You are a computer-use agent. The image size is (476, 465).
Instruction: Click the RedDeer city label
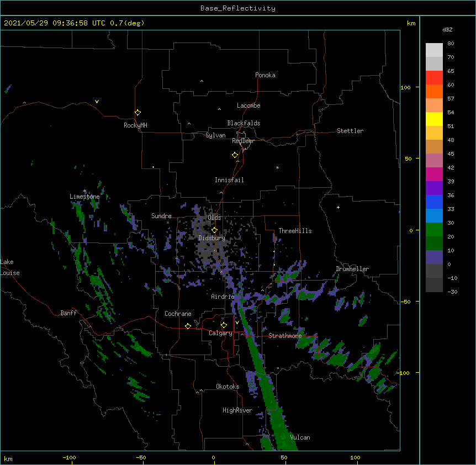[243, 141]
